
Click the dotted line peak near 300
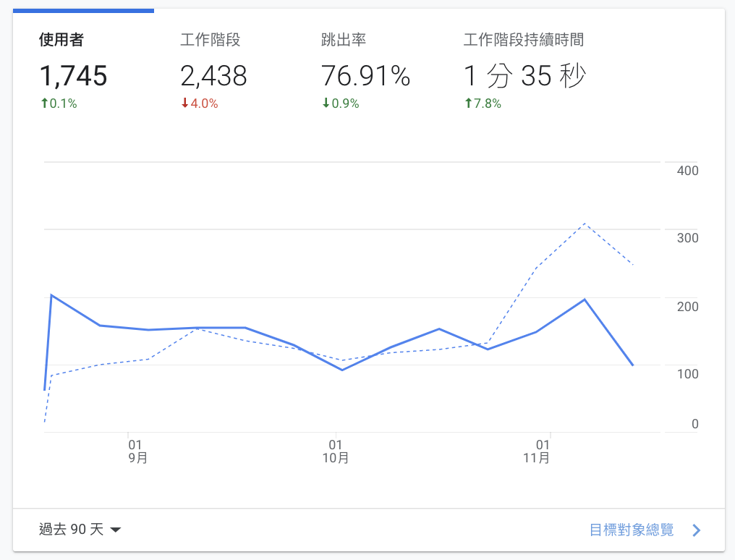click(585, 224)
